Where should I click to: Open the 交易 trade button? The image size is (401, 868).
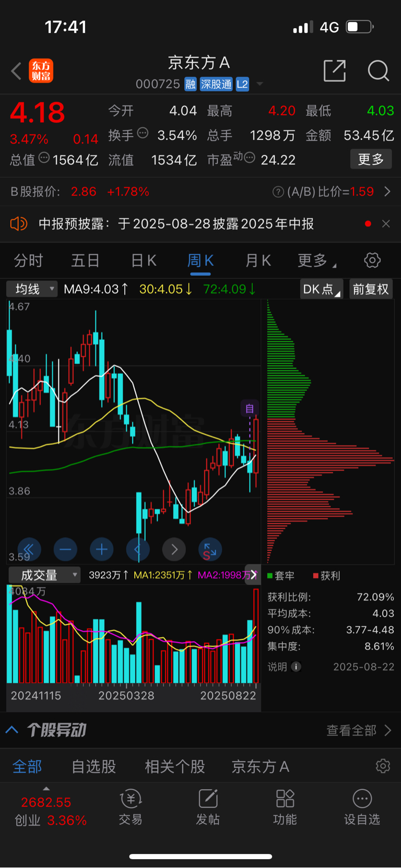pyautogui.click(x=131, y=807)
